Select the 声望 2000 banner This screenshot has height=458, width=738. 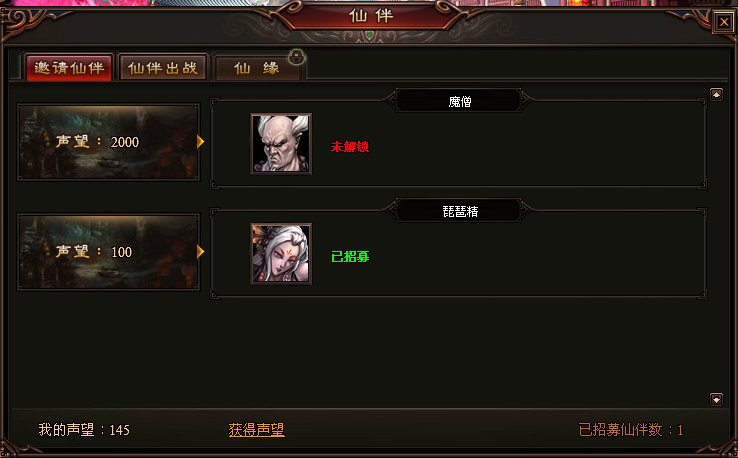point(109,142)
